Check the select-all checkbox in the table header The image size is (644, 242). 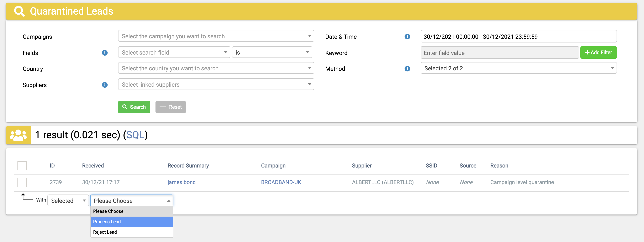point(22,166)
